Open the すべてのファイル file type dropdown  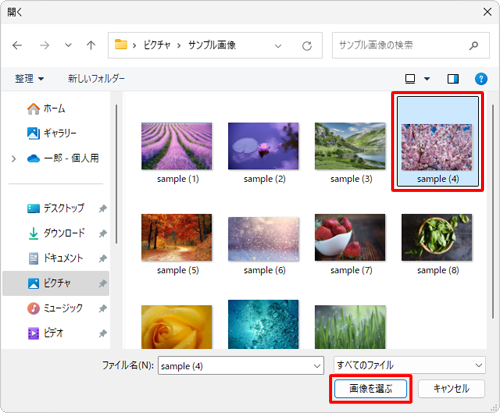coord(409,365)
